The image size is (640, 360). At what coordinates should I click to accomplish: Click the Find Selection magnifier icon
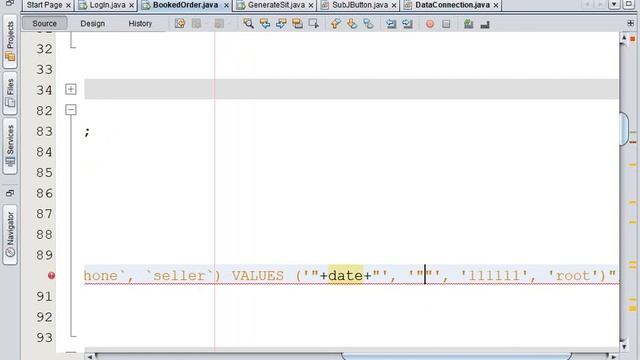[x=248, y=24]
